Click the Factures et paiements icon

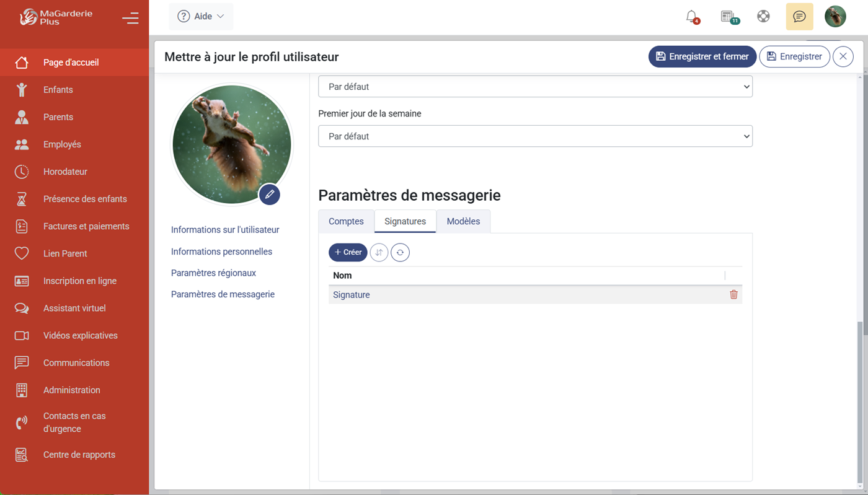click(x=22, y=226)
